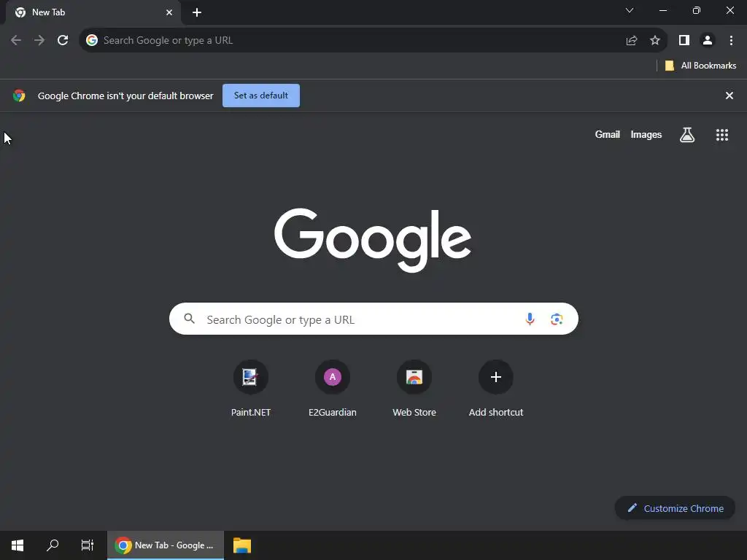Open the Search Labs flask icon
Screen dimensions: 747x560
pos(687,135)
